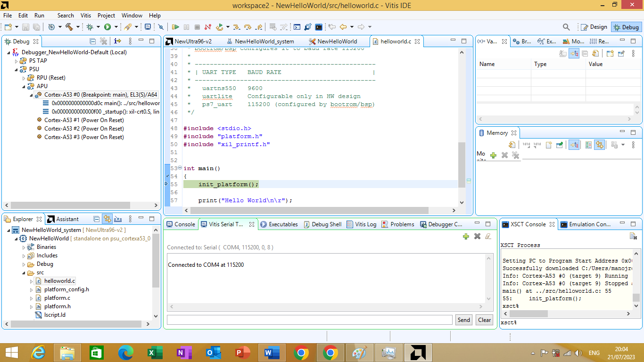Click the green Run launch icon
This screenshot has height=362, width=644.
tap(107, 27)
